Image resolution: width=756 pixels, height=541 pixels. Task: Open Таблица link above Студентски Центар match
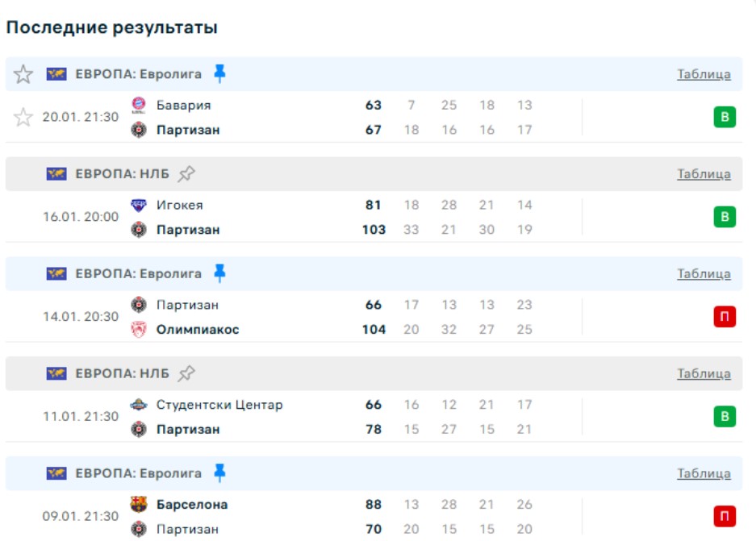704,373
